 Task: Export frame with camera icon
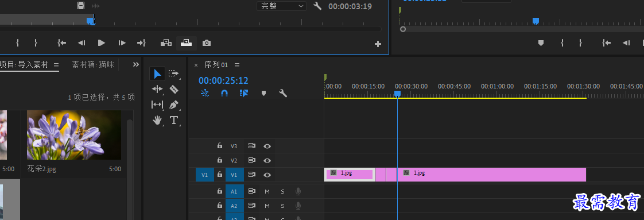(x=207, y=43)
